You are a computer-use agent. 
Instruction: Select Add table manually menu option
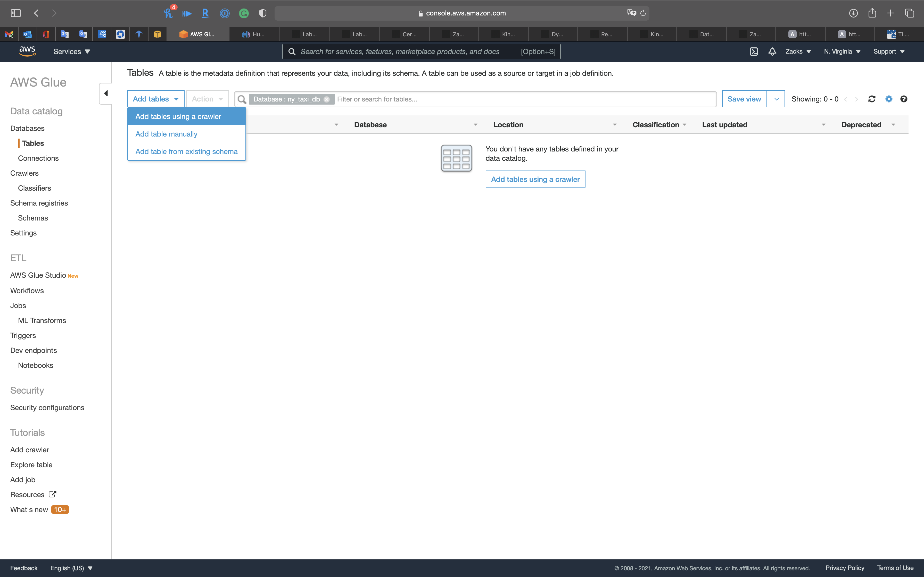166,134
